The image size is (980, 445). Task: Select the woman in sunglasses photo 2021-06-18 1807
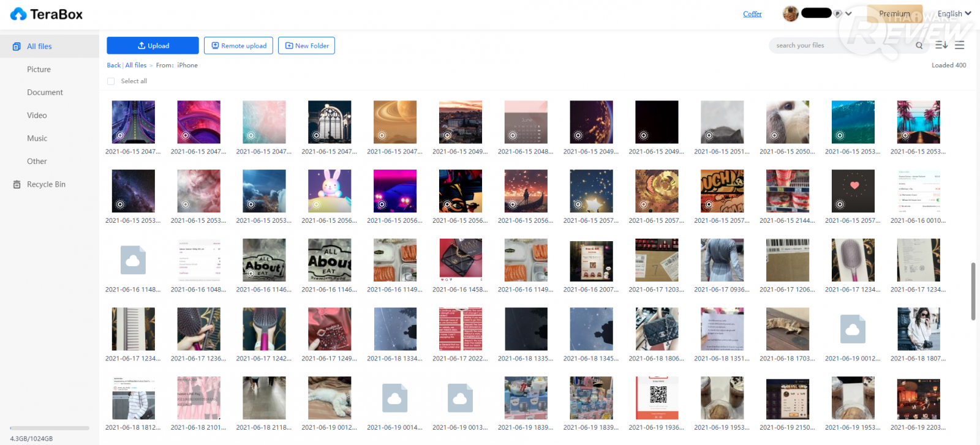919,329
